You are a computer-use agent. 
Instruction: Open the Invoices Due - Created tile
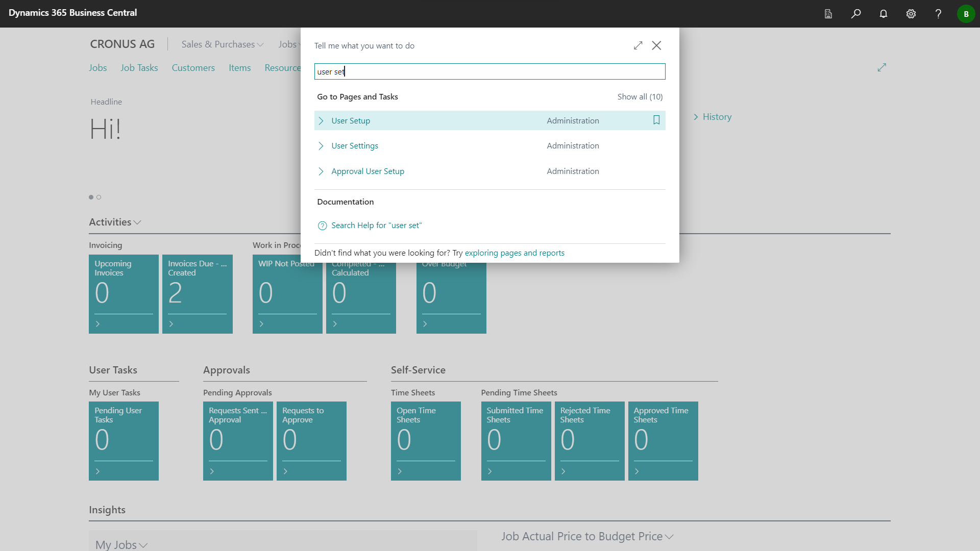(x=197, y=294)
